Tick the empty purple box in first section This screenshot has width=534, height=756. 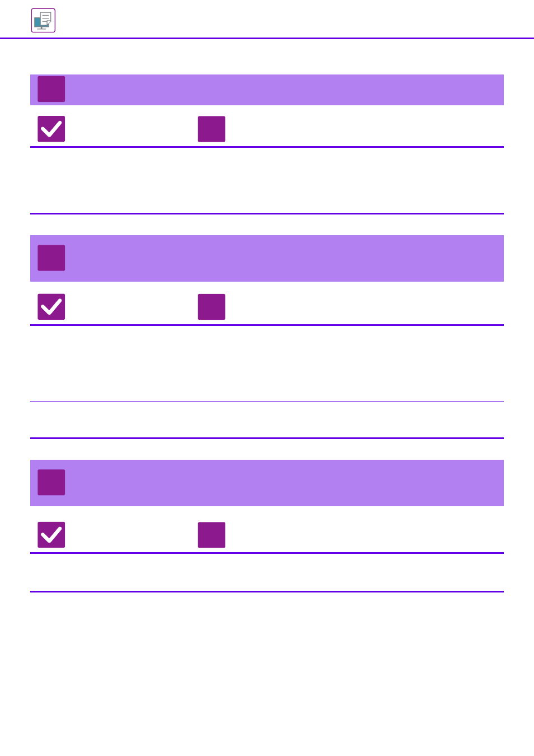(212, 129)
